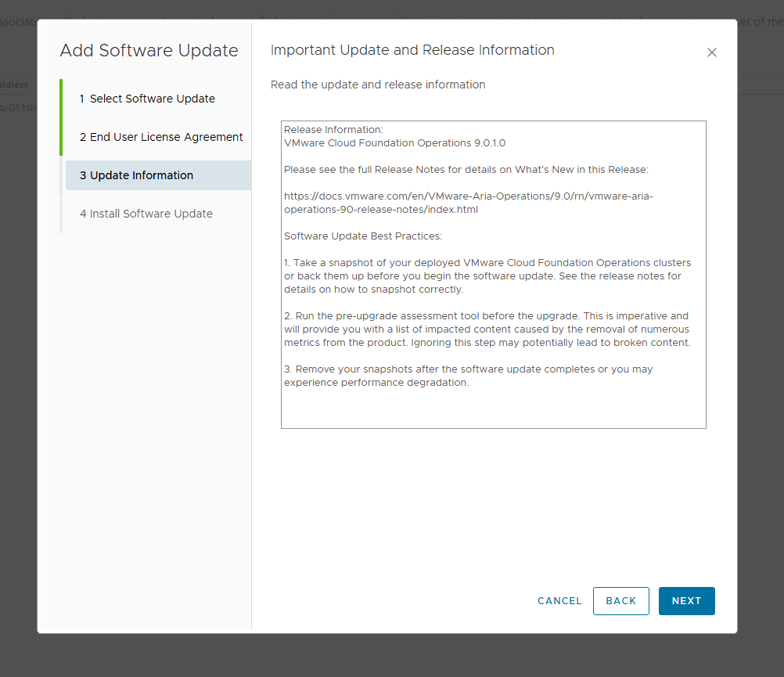Click best practice 1 about taking a snapshot

pos(487,275)
